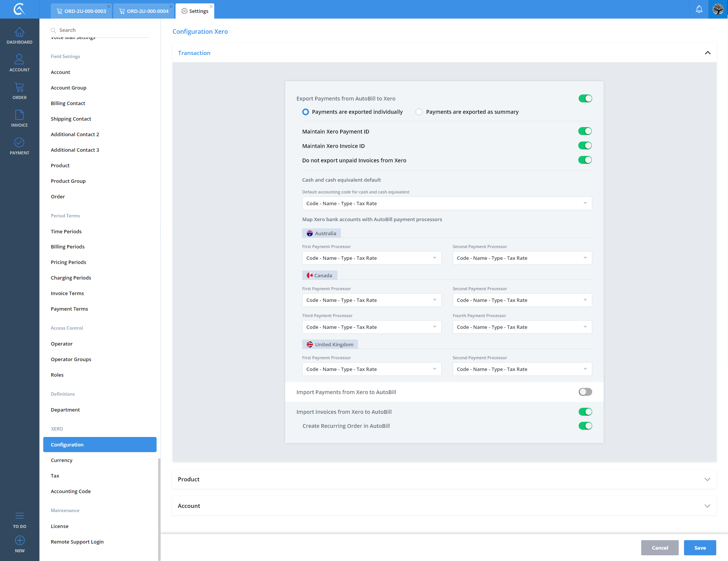Screen dimensions: 728x561
Task: Toggle off Maintain Xero Invoice ID
Action: (585, 146)
